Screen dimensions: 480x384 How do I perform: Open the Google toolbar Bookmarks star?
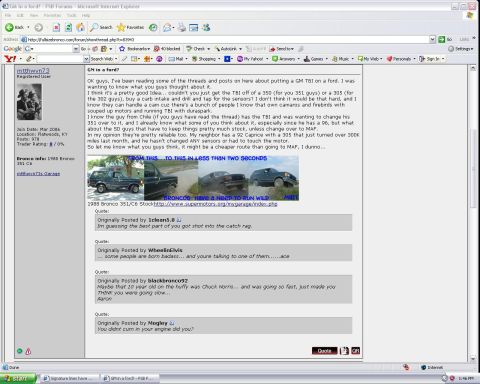(x=135, y=49)
